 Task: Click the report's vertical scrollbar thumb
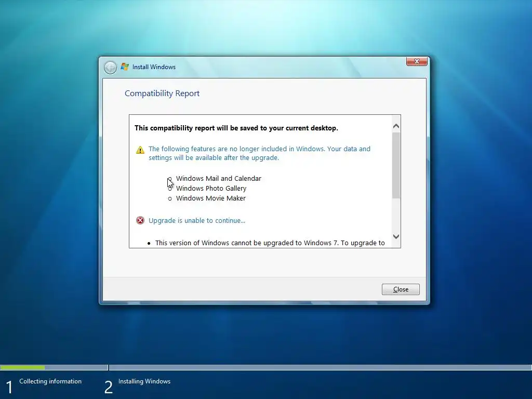(x=396, y=165)
